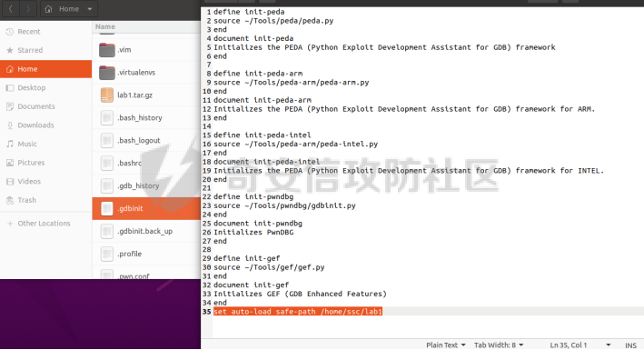This screenshot has width=644, height=350.
Task: Click line 16 peda-intel.py source path
Action: pyautogui.click(x=296, y=144)
